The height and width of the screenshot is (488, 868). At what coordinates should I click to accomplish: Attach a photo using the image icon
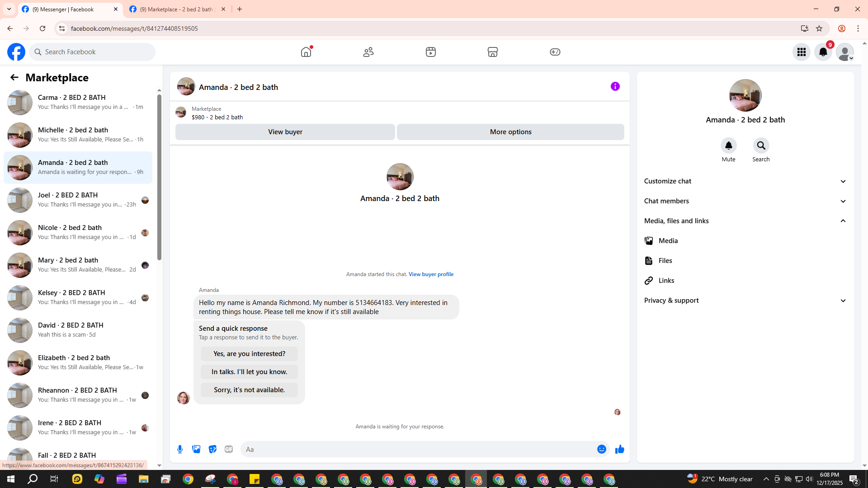[196, 449]
